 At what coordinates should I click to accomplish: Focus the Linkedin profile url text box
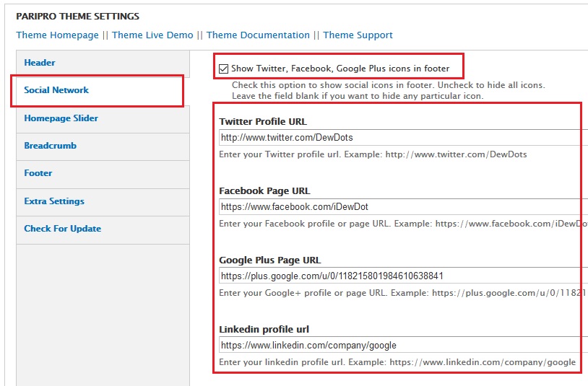tap(401, 345)
